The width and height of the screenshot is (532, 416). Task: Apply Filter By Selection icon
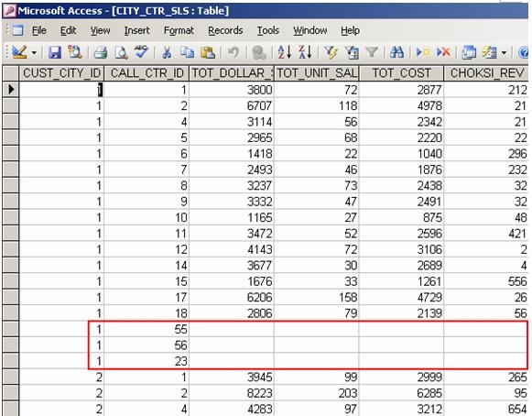coord(331,52)
